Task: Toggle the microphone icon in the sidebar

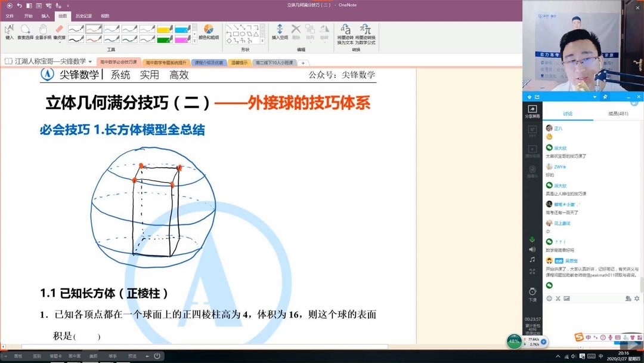Action: click(x=532, y=239)
